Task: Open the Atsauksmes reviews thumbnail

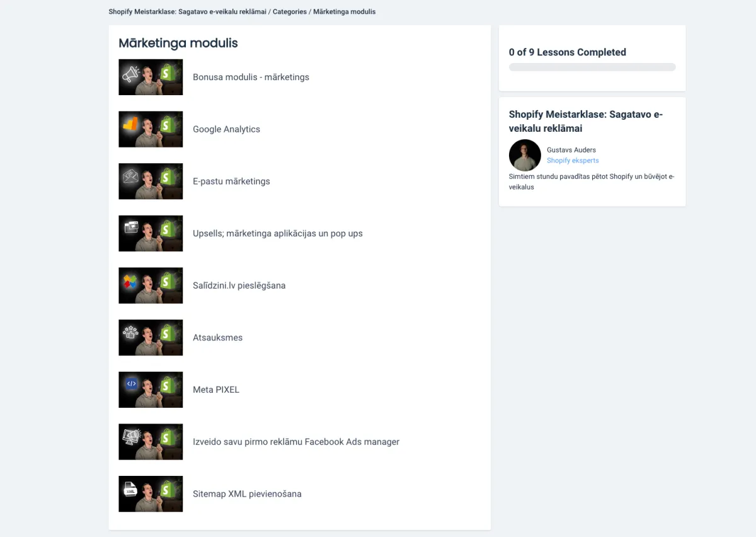Action: click(151, 337)
